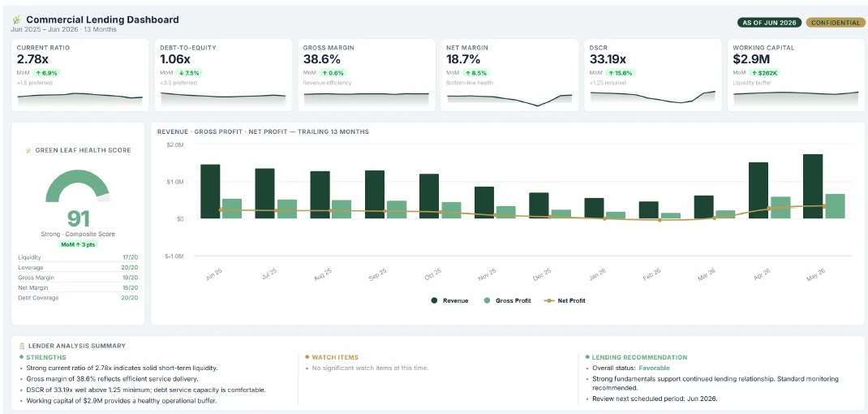Select the Gross Margin 19/20 score row
This screenshot has width=868, height=414.
coord(78,278)
